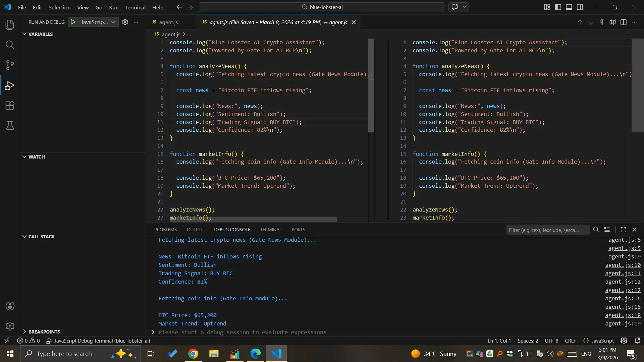Open the Extensions view icon

[10, 106]
